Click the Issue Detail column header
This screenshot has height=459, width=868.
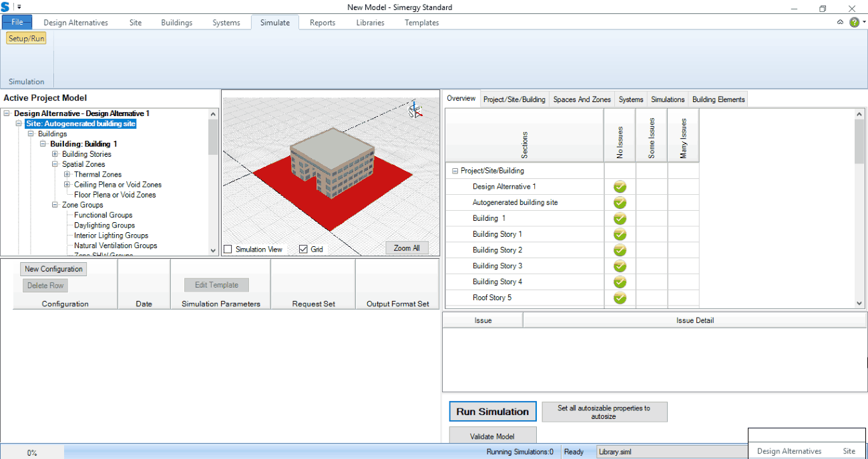click(695, 320)
